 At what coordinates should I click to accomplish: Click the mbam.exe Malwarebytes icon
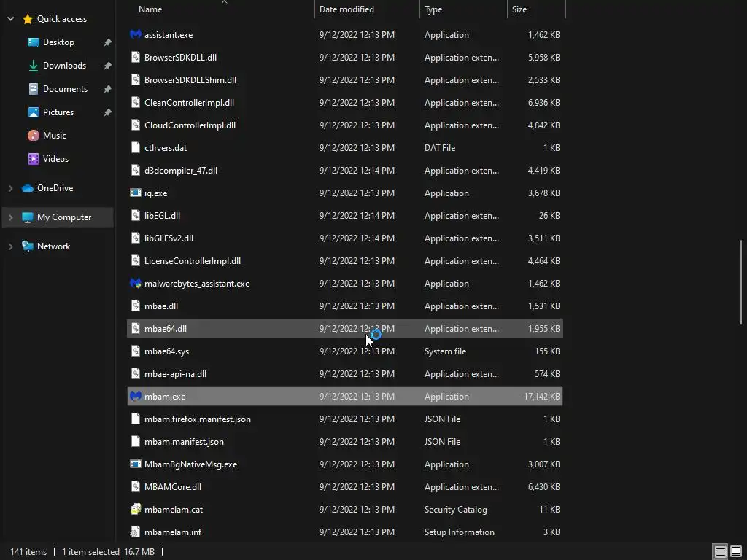(136, 396)
